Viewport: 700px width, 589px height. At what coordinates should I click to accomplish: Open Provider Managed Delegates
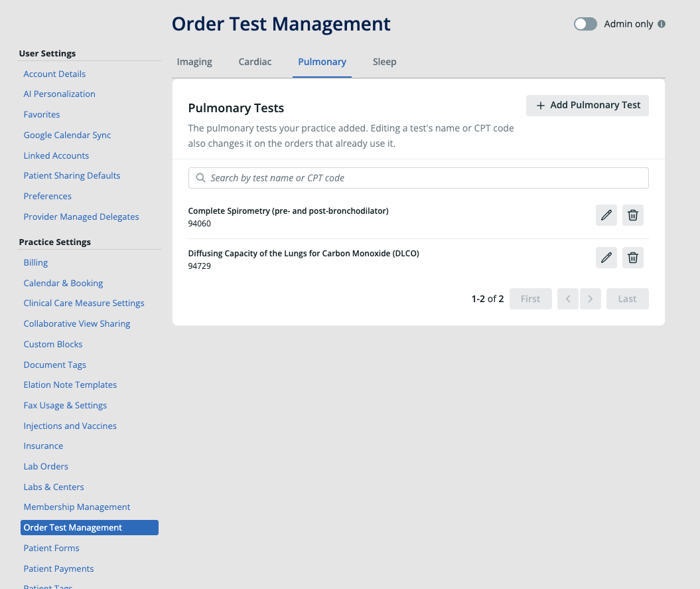click(x=81, y=216)
